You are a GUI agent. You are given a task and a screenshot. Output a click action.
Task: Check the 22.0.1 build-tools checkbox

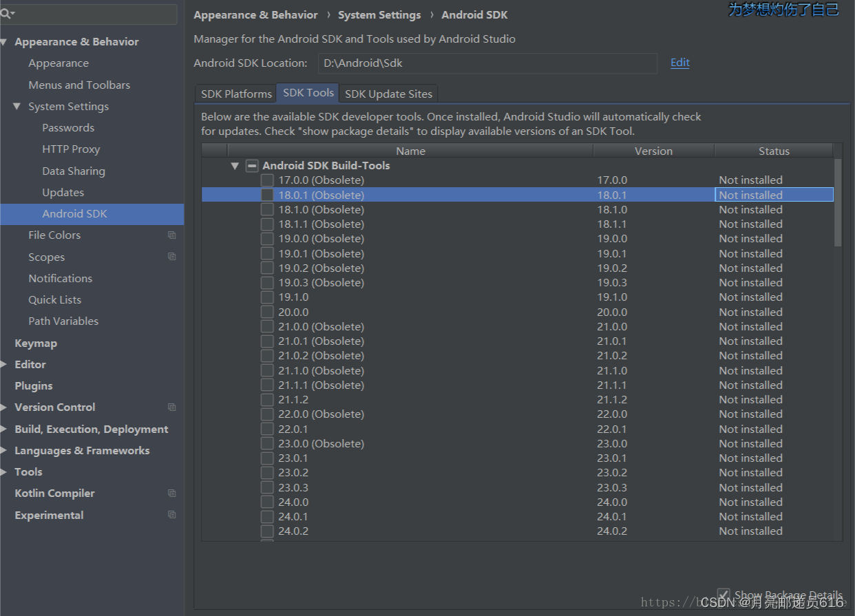[x=267, y=429]
